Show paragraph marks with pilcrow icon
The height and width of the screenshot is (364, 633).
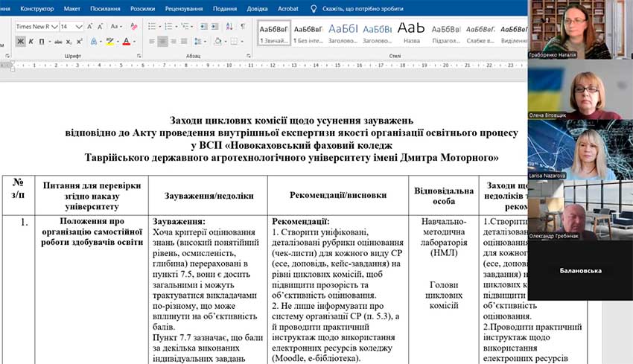(x=242, y=26)
